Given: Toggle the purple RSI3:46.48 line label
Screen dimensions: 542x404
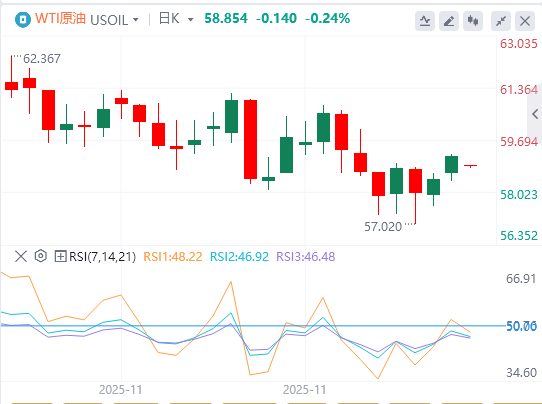Looking at the screenshot, I should pyautogui.click(x=306, y=257).
